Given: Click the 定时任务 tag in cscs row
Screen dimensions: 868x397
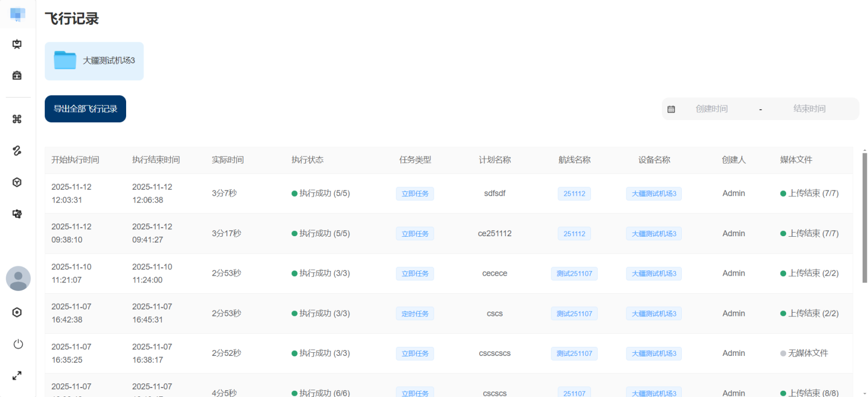Looking at the screenshot, I should 415,314.
